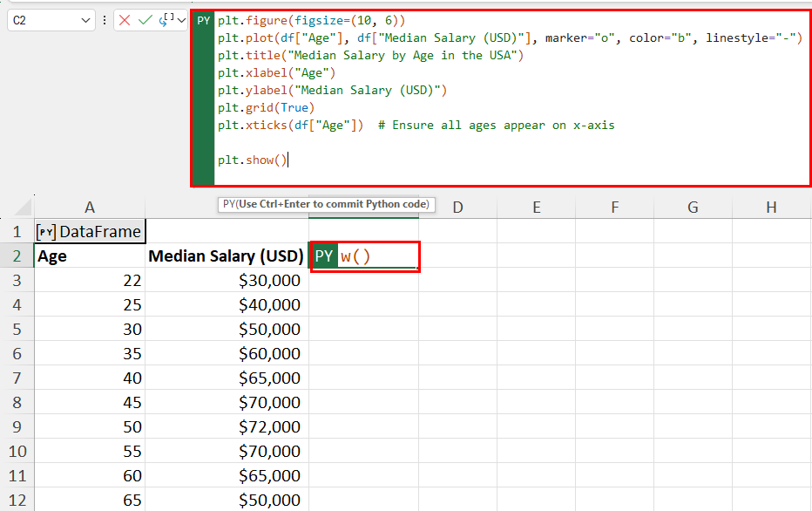Select the $72,000 salary cell
The height and width of the screenshot is (511, 812).
pyautogui.click(x=227, y=426)
